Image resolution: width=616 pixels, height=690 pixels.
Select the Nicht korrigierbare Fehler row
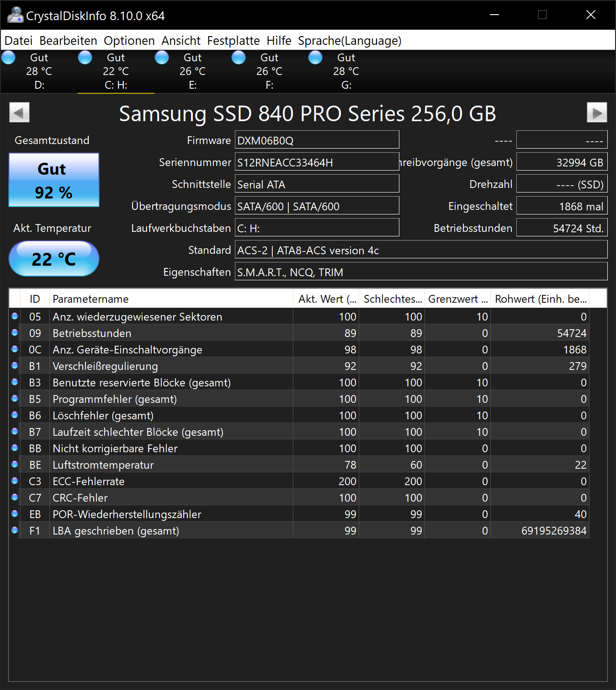click(x=299, y=448)
